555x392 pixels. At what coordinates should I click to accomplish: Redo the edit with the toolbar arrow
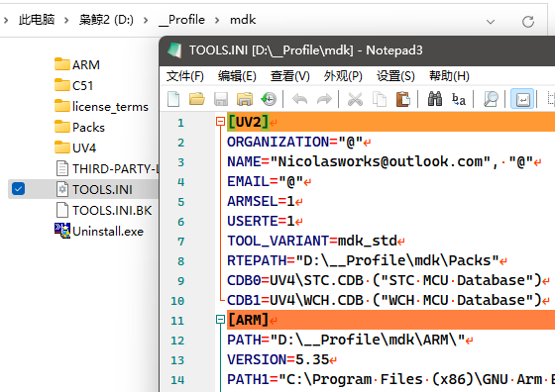324,99
